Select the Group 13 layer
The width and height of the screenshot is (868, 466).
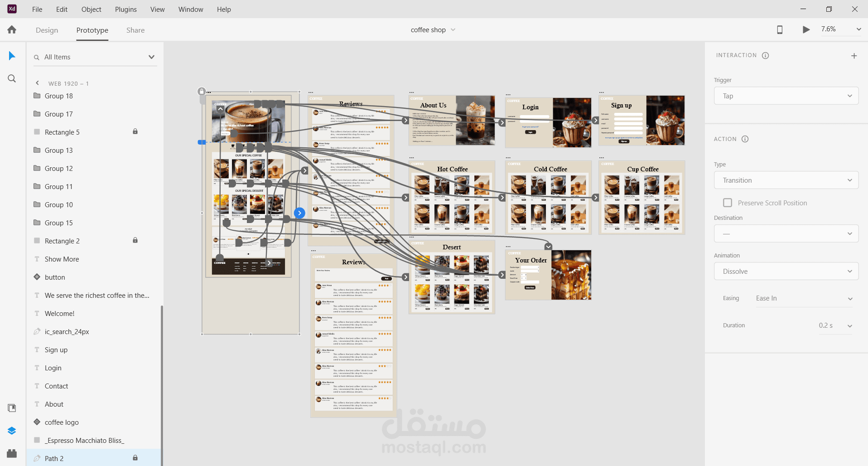pos(93,150)
